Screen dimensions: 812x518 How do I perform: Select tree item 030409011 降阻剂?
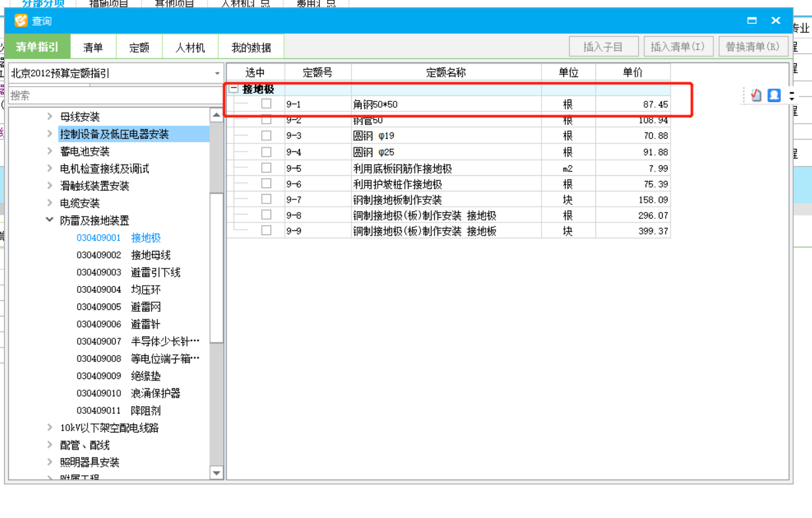click(x=118, y=410)
